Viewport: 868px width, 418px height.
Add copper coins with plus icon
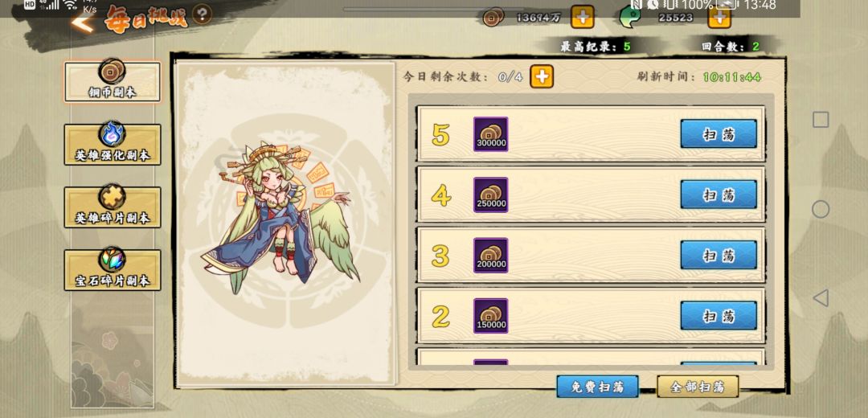(x=583, y=17)
